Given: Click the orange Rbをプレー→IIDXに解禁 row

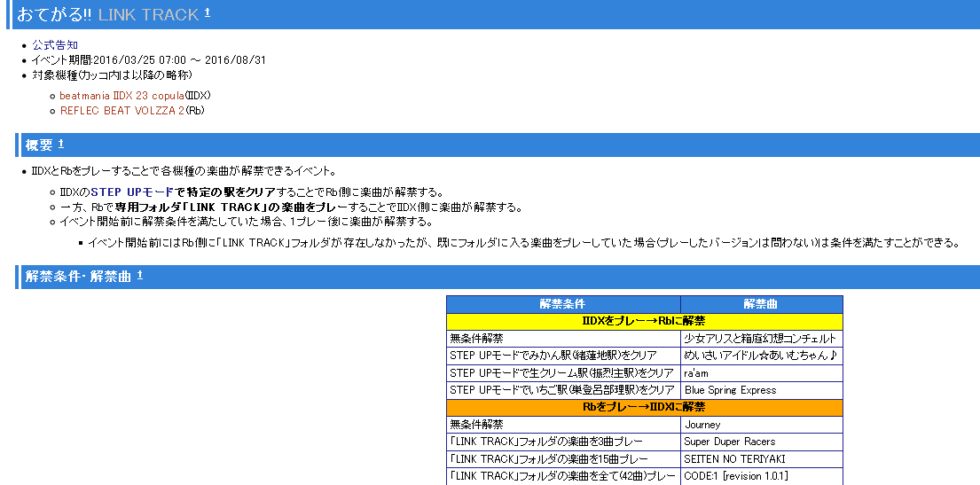Looking at the screenshot, I should pos(645,408).
